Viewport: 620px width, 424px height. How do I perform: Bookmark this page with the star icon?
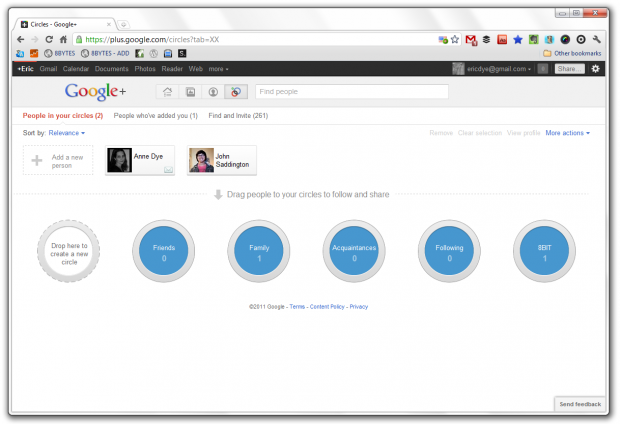[x=455, y=39]
